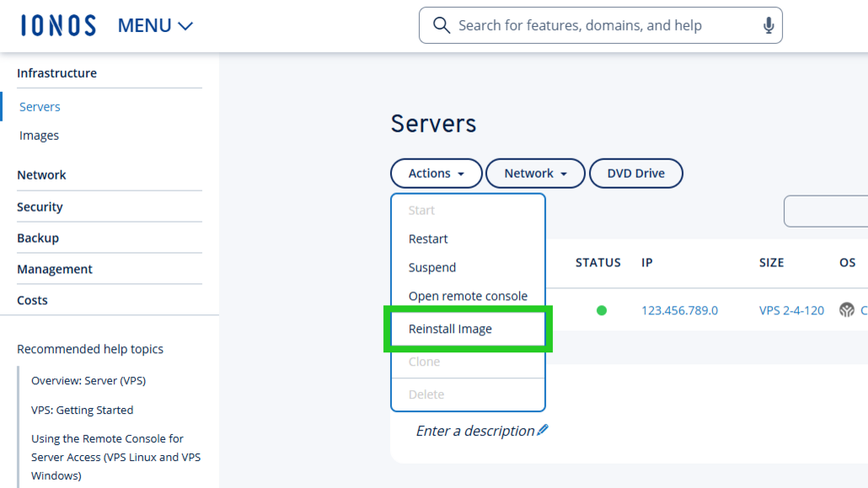Expand the Management sidebar section
Viewport: 868px width, 488px height.
[x=55, y=269]
